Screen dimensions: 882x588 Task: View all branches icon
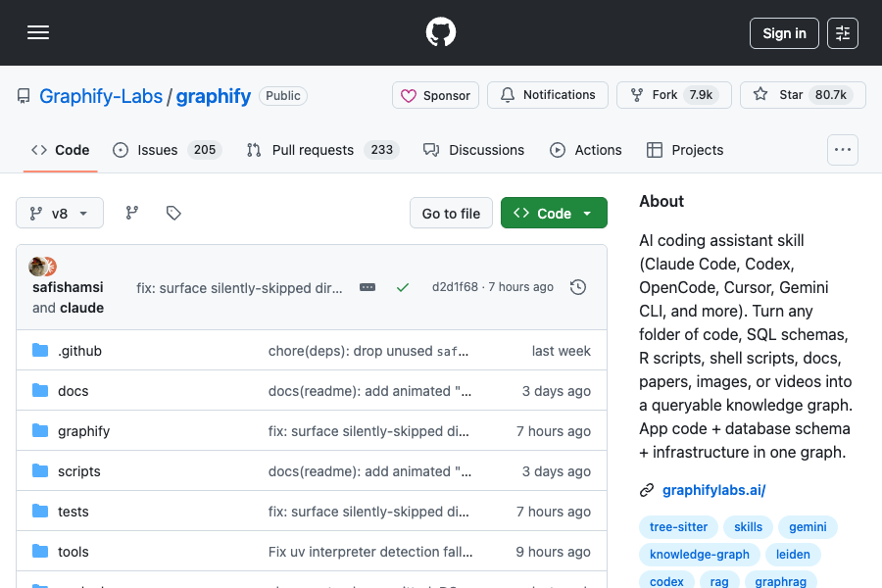(132, 213)
